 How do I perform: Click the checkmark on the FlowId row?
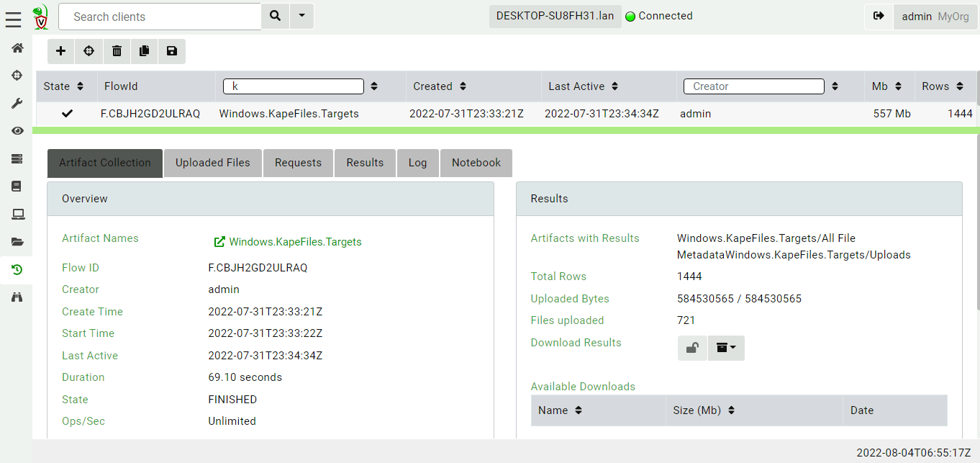(67, 113)
